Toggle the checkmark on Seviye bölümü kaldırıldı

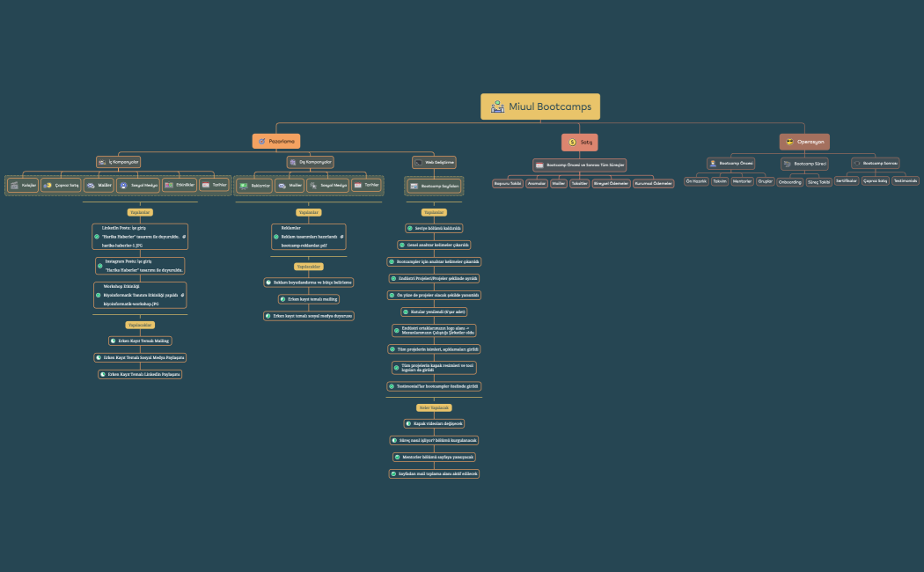tap(409, 228)
